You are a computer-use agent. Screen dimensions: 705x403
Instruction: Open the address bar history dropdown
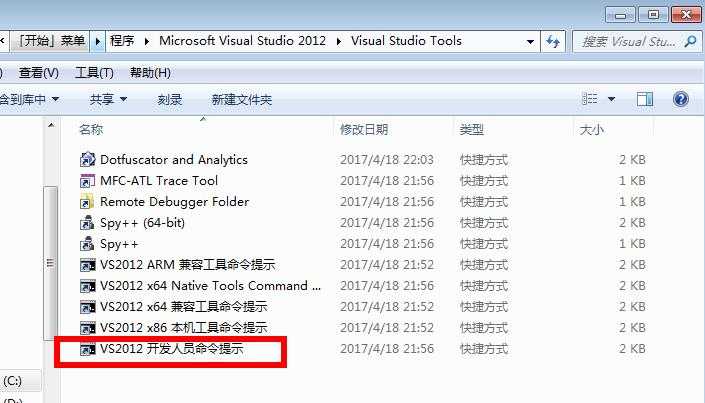tap(531, 42)
